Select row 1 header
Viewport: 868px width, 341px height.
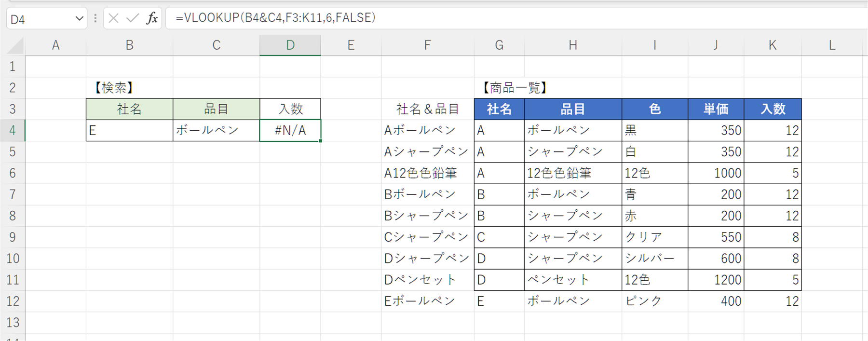[x=13, y=67]
